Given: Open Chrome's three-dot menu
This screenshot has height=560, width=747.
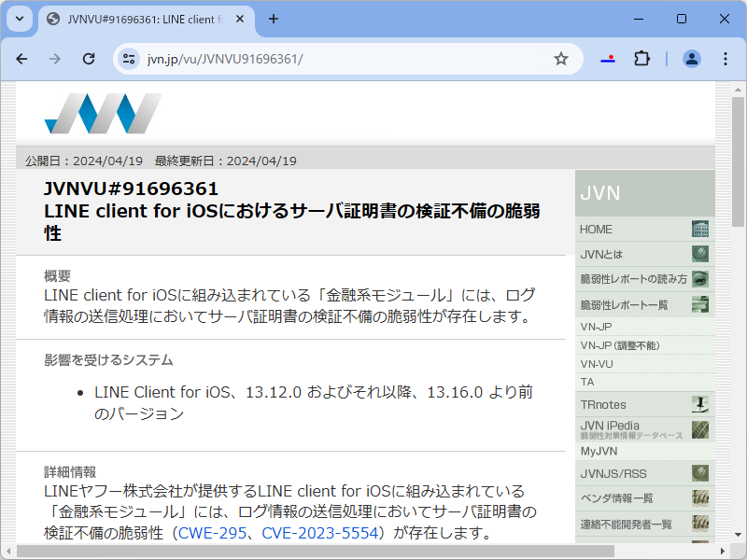Looking at the screenshot, I should click(726, 58).
